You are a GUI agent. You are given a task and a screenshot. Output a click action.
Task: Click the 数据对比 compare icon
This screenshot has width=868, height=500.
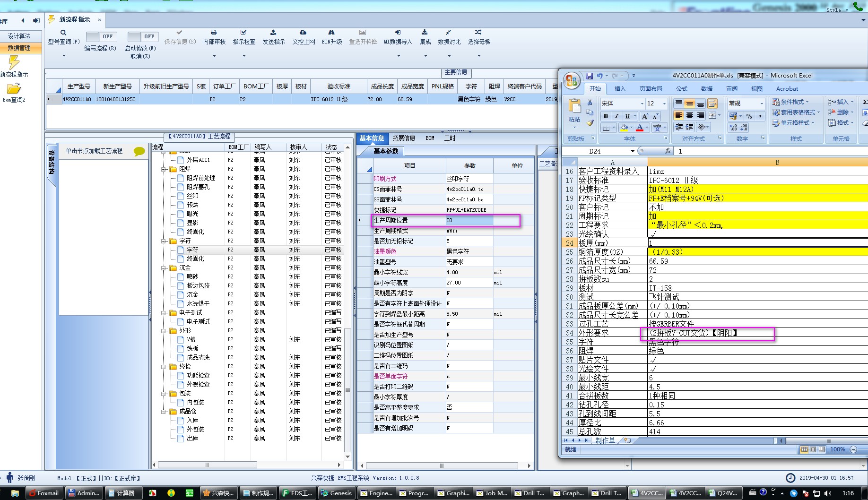448,33
